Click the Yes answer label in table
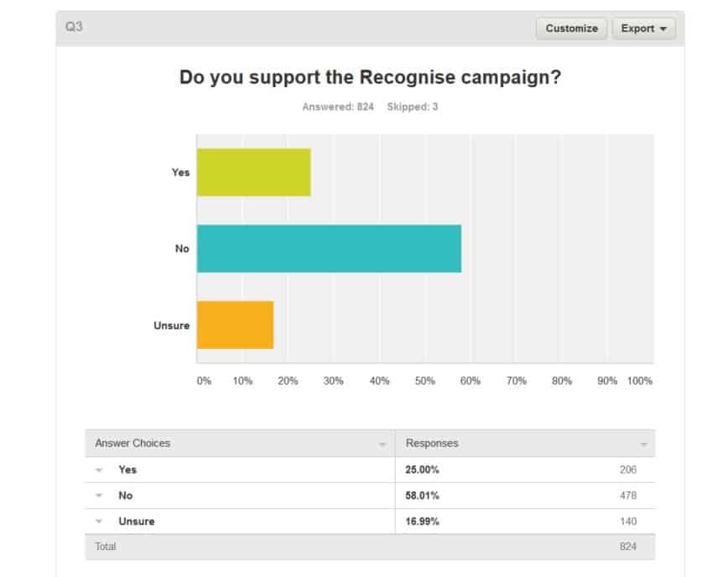 [x=127, y=470]
